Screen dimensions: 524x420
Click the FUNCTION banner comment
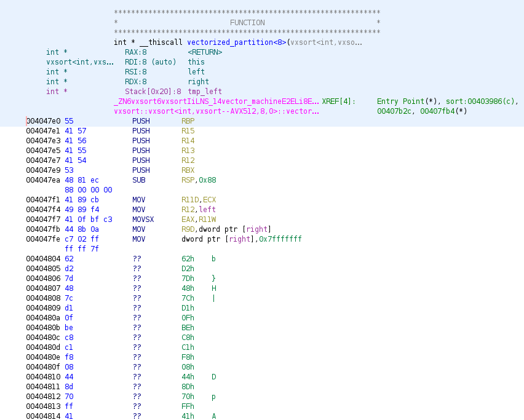point(247,22)
